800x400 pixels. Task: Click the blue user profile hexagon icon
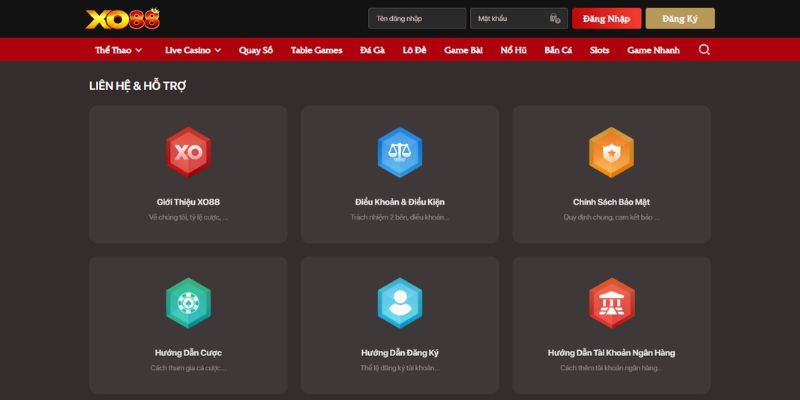pyautogui.click(x=400, y=303)
